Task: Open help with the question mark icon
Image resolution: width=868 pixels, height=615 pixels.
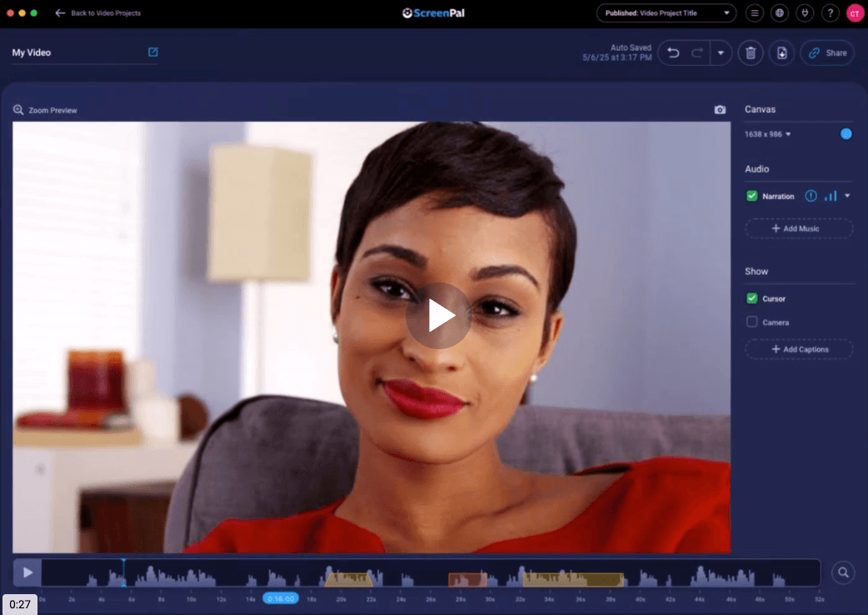Action: click(x=830, y=13)
